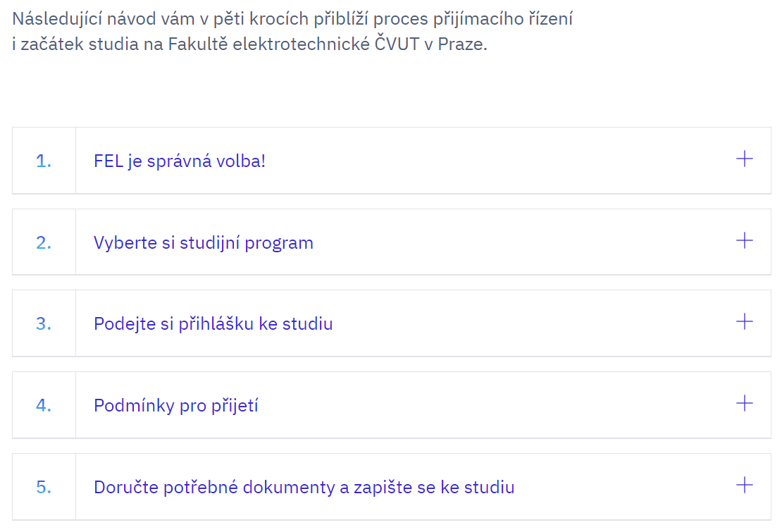Click plus icon beside Vyberte si studijní program
The width and height of the screenshot is (782, 532).
coord(744,241)
